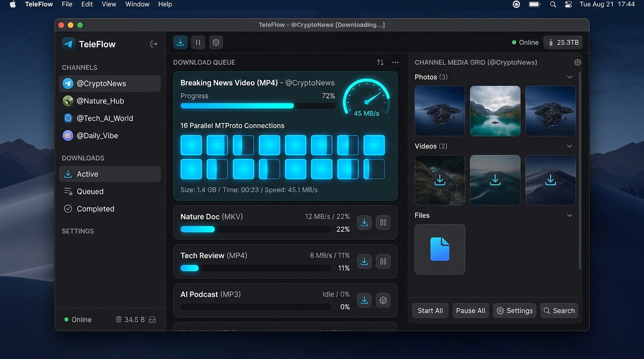Open the first island photo thumbnail
Viewport: 644px width, 359px height.
[x=440, y=111]
